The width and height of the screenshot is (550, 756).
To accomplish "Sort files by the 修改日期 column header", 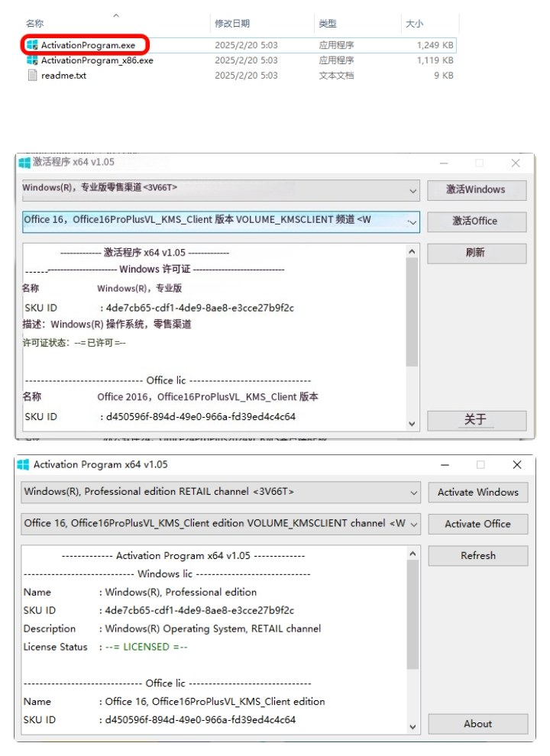I will click(232, 24).
